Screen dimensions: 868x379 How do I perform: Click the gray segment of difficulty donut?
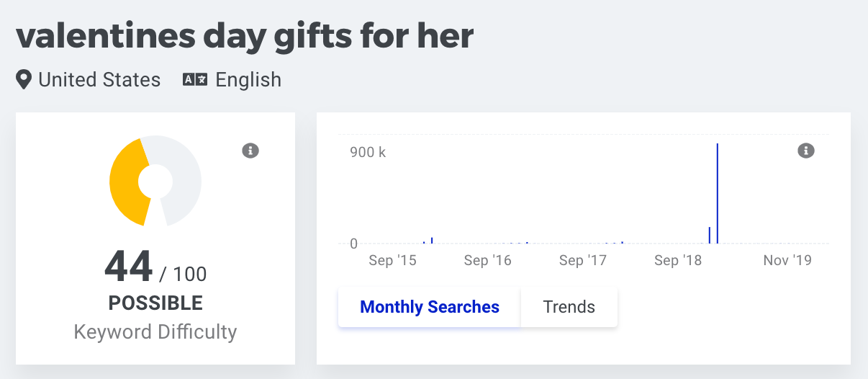tap(184, 180)
